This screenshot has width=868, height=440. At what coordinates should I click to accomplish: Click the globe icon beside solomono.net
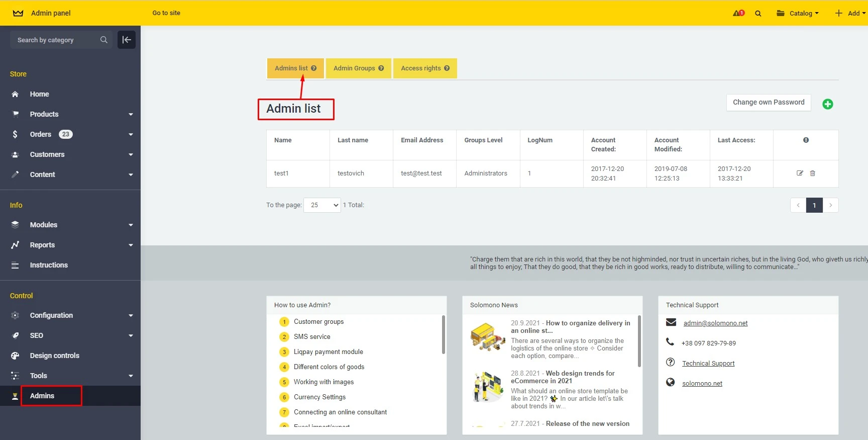coord(670,382)
